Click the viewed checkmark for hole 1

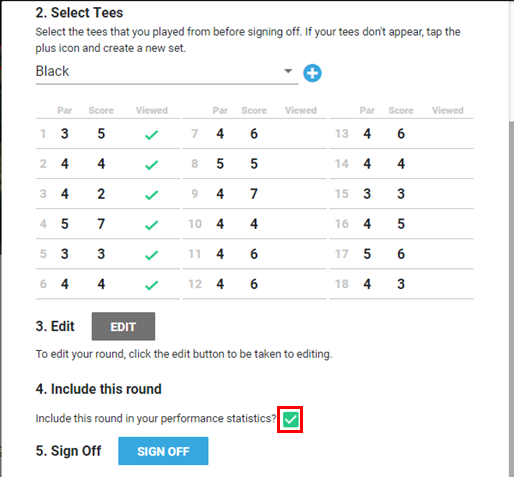pos(151,135)
